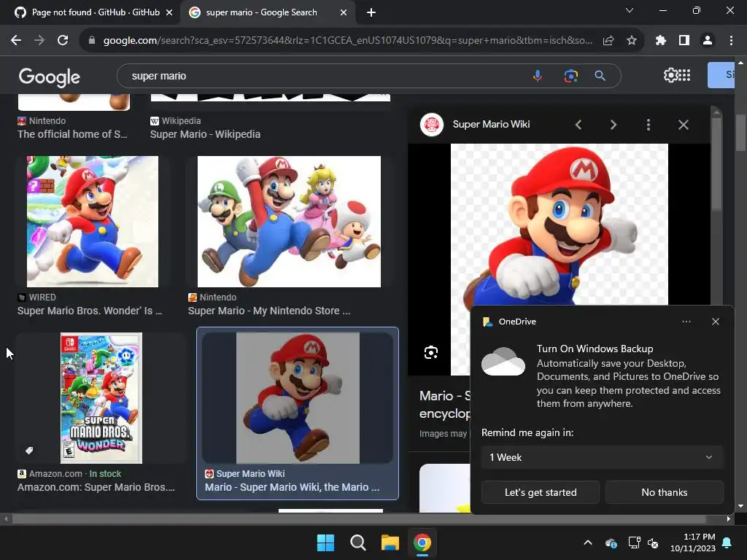The image size is (747, 560).
Task: Toggle the Chrome side panel icon
Action: (684, 41)
